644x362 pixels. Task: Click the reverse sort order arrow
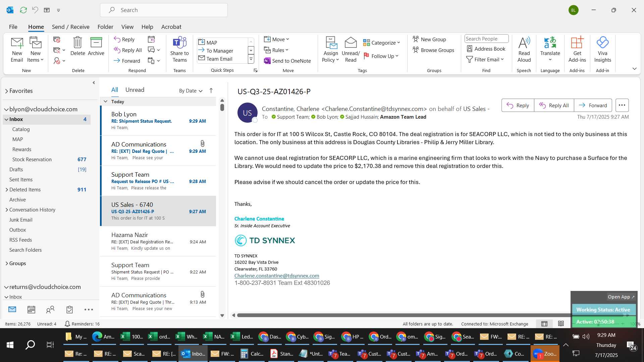(211, 90)
